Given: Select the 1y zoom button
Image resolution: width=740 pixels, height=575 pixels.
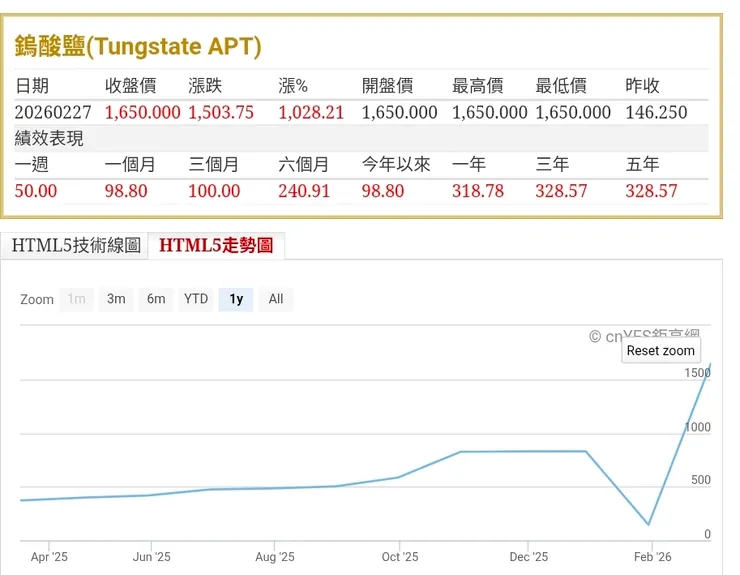Looking at the screenshot, I should pos(236,298).
